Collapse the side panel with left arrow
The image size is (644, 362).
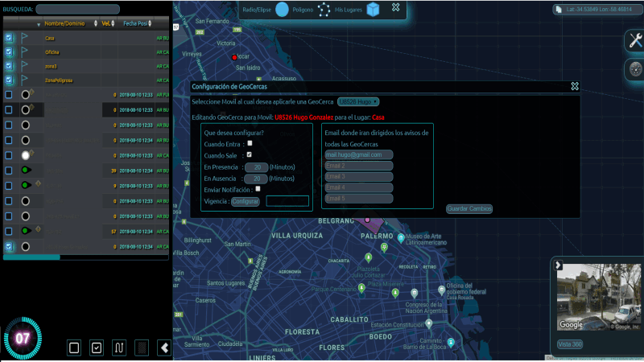163,348
